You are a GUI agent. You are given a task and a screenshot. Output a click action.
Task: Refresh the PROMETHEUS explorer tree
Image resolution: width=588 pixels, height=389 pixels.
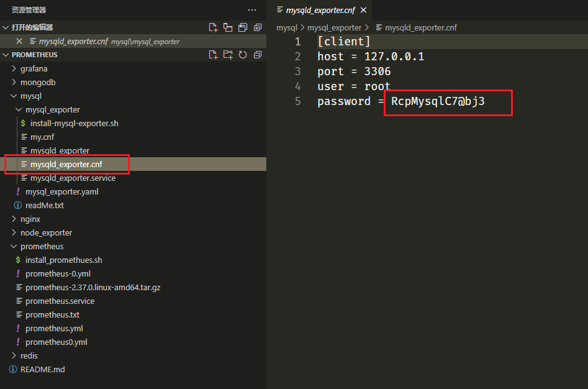pyautogui.click(x=243, y=55)
